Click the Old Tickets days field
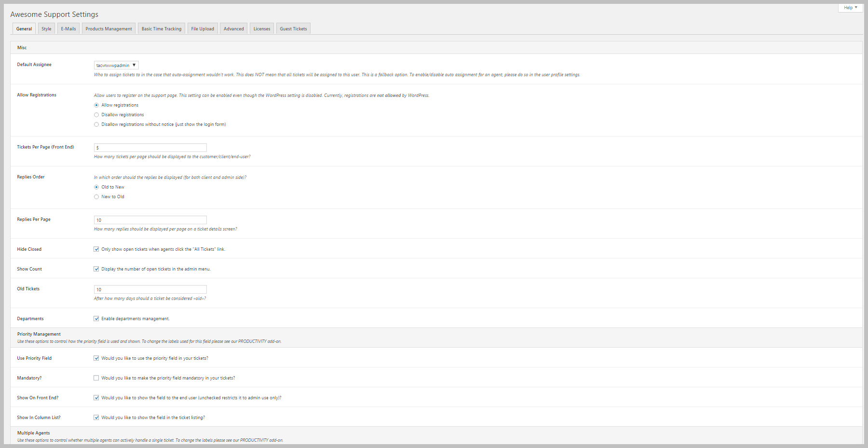868x448 pixels. pos(150,289)
